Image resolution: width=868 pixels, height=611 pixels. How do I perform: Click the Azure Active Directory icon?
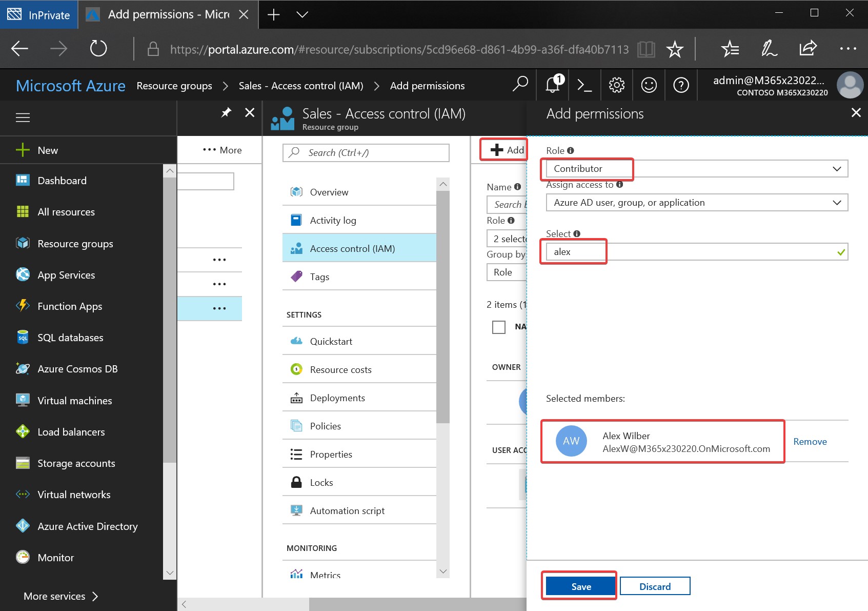point(23,526)
